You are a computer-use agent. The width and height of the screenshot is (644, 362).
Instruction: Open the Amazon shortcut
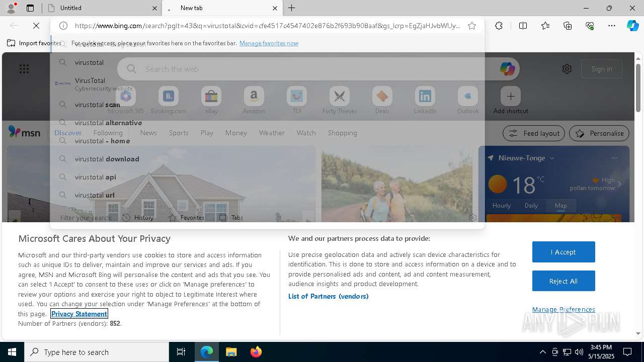254,101
